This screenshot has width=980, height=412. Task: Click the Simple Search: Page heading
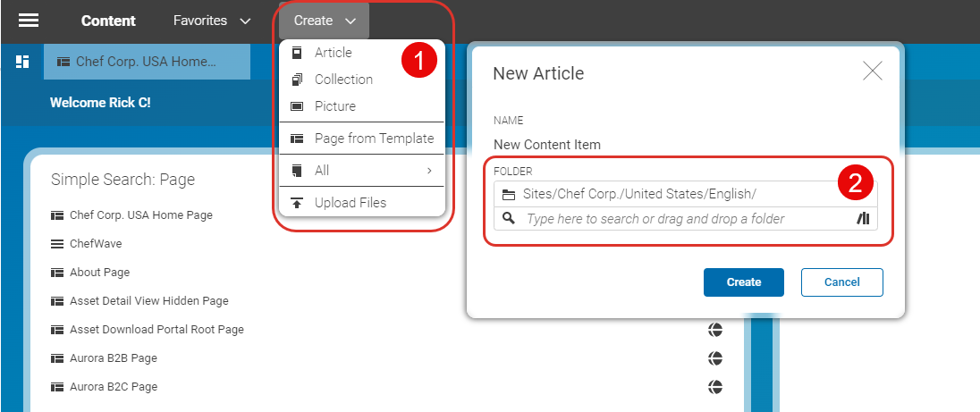(x=123, y=181)
